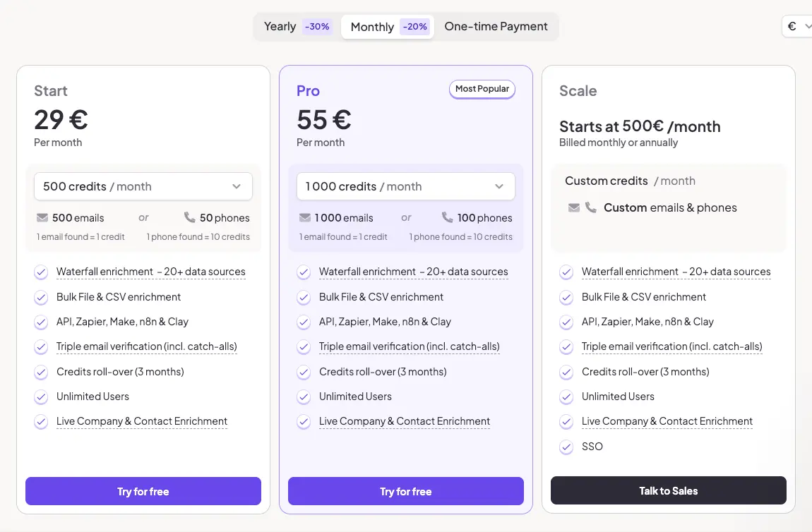Image resolution: width=812 pixels, height=532 pixels.
Task: Switch to Yearly billing tab
Action: click(x=297, y=27)
